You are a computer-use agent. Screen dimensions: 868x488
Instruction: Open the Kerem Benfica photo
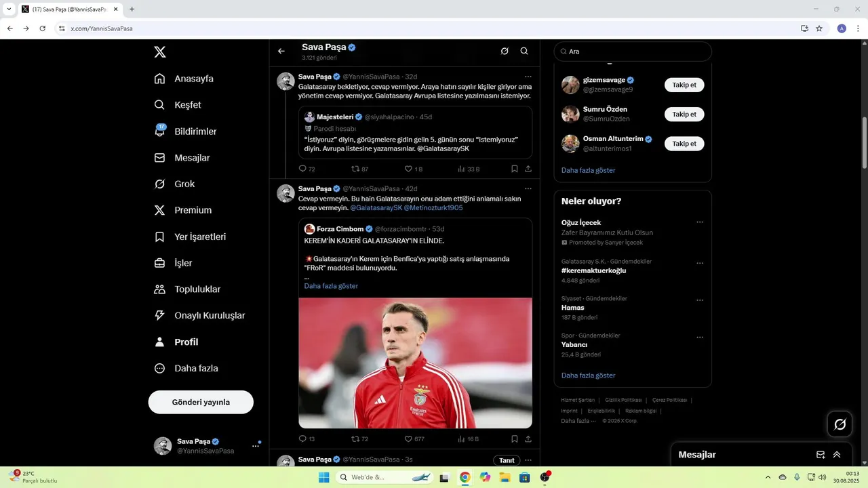(415, 363)
